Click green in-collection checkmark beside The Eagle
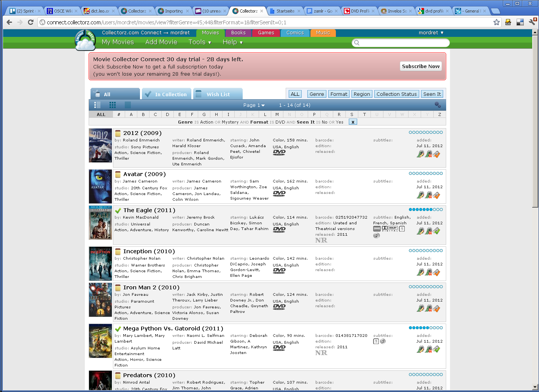Image resolution: width=539 pixels, height=392 pixels. pos(118,211)
